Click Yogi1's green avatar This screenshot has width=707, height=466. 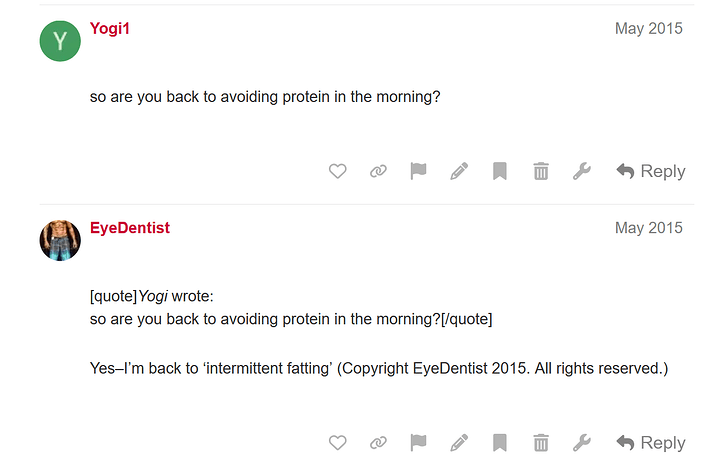[x=60, y=41]
